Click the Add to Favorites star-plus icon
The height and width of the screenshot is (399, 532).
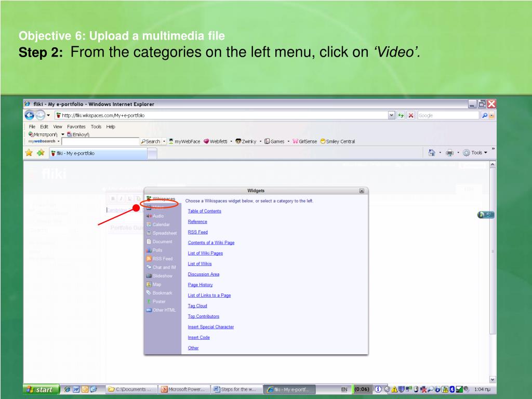click(x=41, y=153)
